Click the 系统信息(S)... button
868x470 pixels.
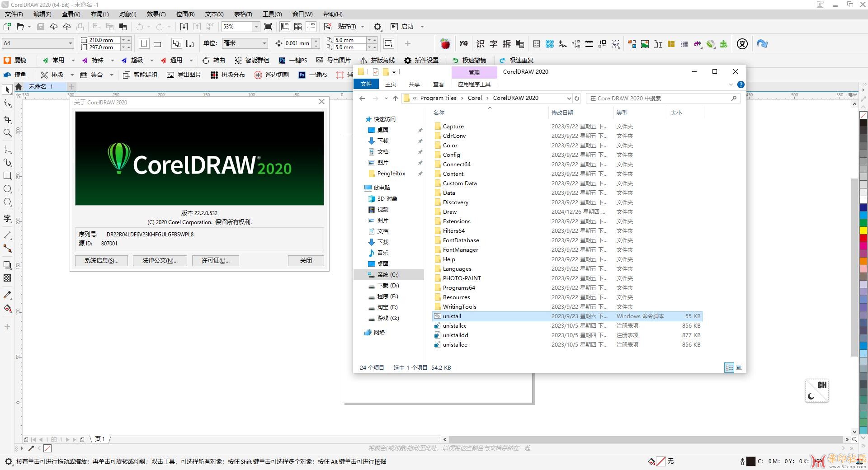click(x=101, y=260)
